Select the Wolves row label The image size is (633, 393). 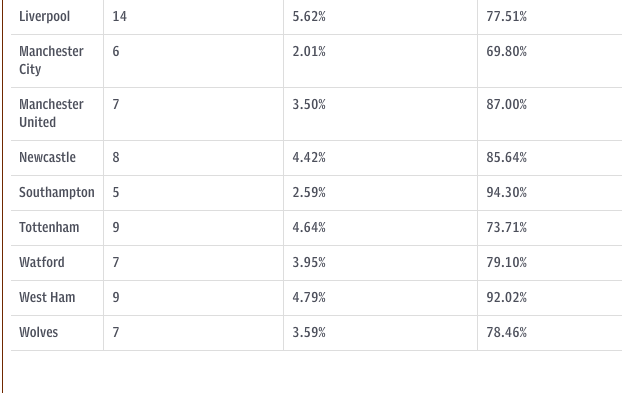click(38, 333)
